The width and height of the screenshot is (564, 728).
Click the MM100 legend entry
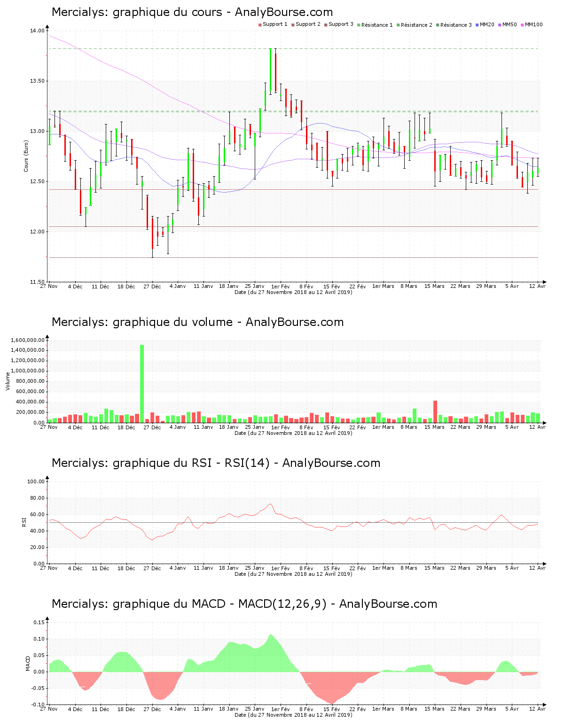[x=531, y=24]
